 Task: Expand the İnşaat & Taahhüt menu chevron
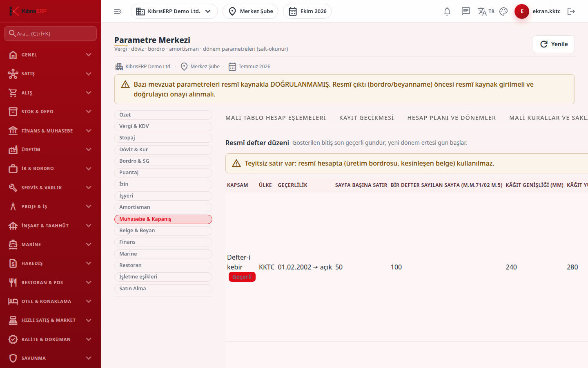tap(89, 226)
